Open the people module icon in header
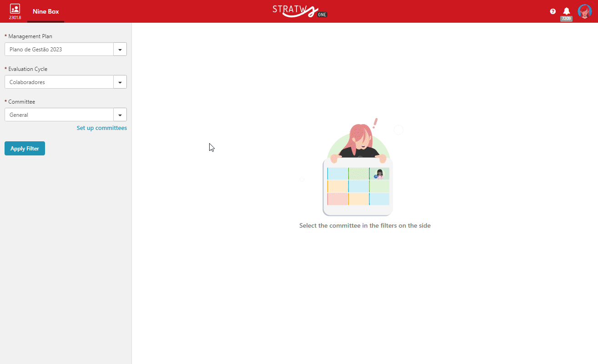 (15, 9)
